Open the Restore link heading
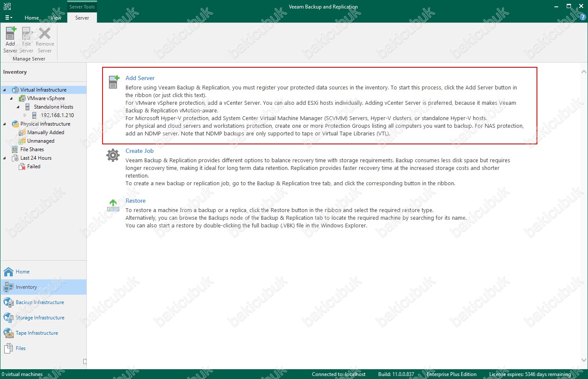 click(135, 201)
